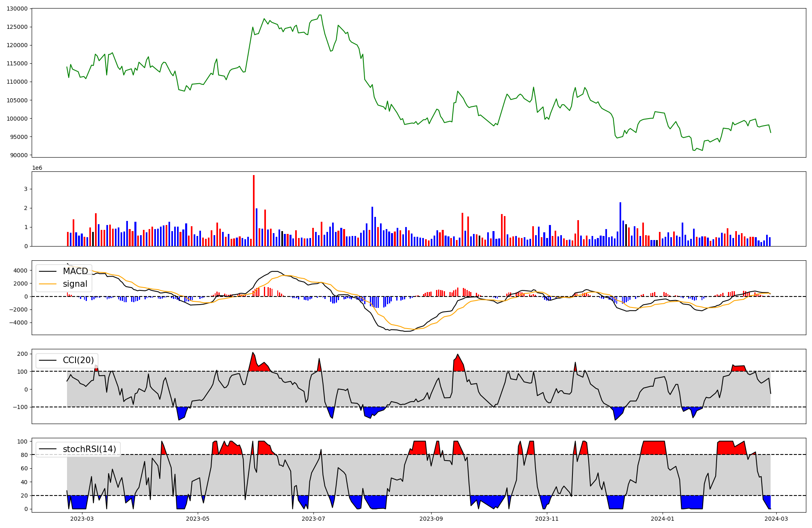Click the MACD legend label
Viewport: 812px width, 528px height.
(75, 271)
